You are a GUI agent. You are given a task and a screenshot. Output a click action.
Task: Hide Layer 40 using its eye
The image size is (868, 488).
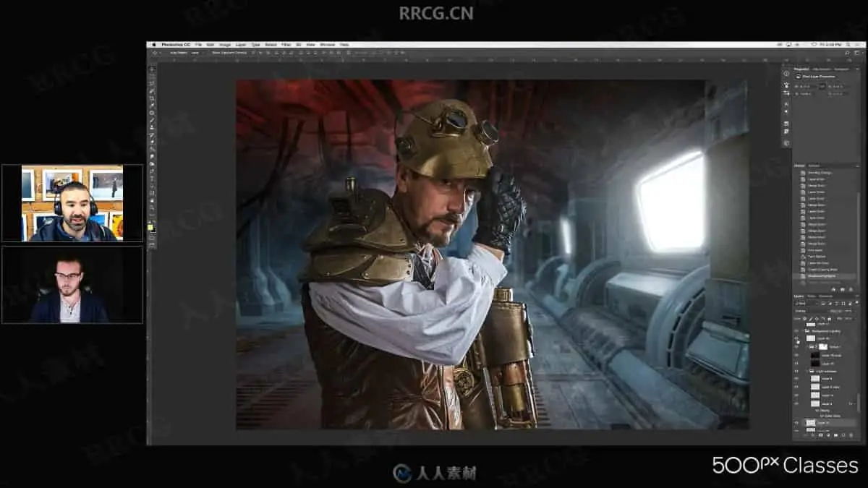[796, 338]
